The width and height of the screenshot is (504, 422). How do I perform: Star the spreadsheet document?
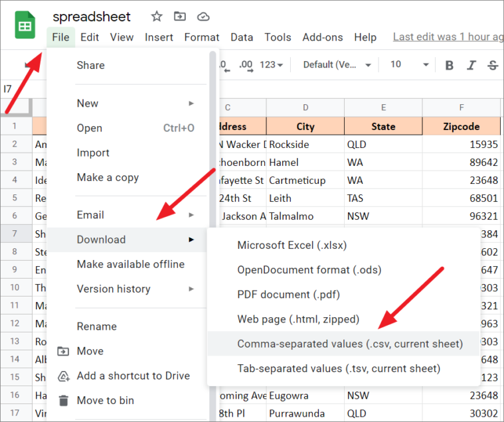(156, 17)
